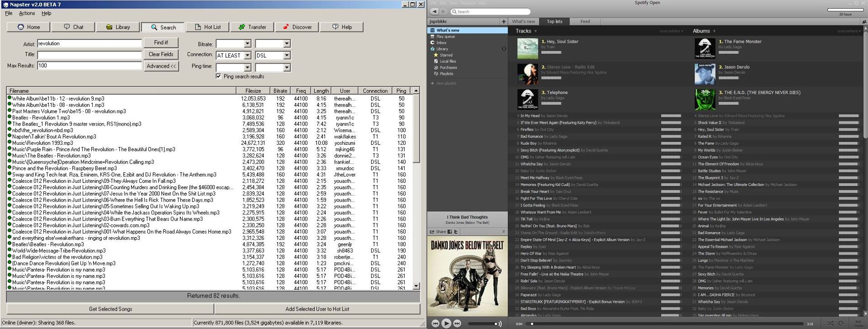Viewport: 868px width, 329px height.
Task: Collapse the Library section in Spotify sidebar
Action: [504, 49]
